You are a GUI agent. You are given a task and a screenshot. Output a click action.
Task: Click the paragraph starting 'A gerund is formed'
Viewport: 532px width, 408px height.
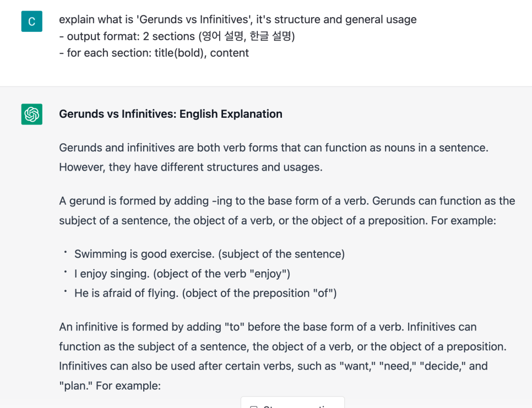click(287, 211)
